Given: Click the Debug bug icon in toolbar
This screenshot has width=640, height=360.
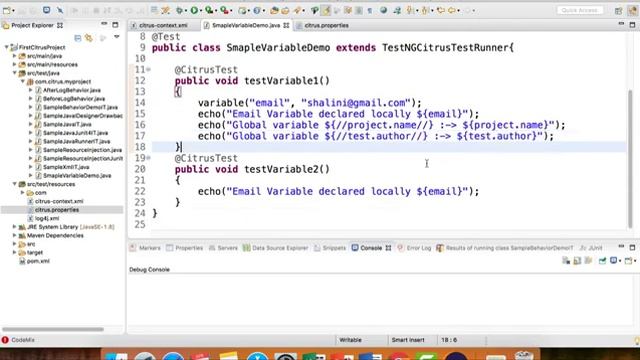Looking at the screenshot, I should 179,11.
